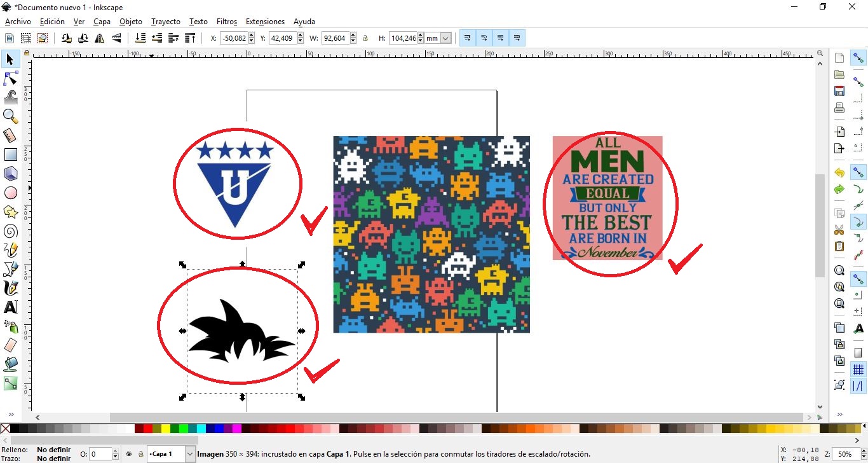Open the Ayuda menu
Screen dimensions: 868x463
[x=304, y=22]
